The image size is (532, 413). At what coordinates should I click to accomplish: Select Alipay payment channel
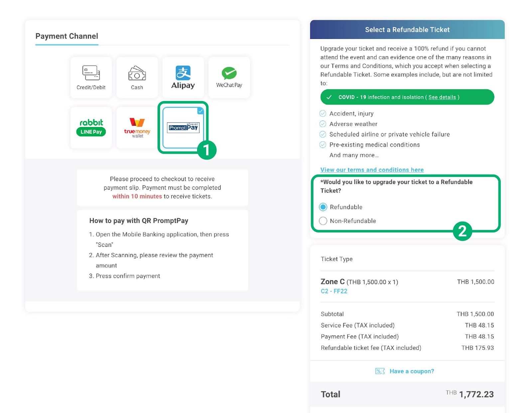(183, 77)
